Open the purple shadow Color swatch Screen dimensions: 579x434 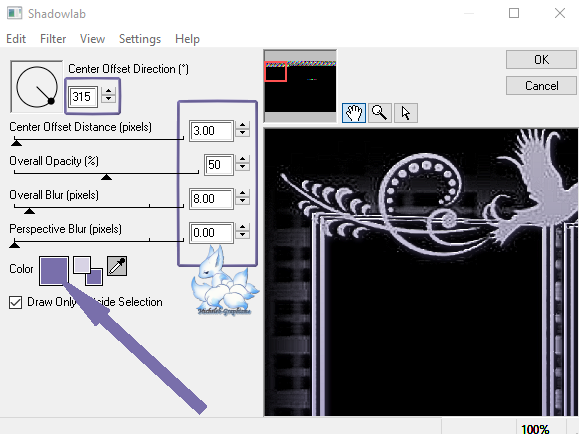coord(54,271)
